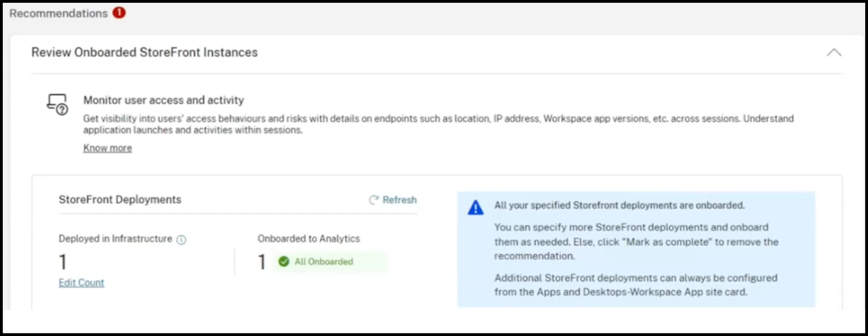Screen dimensions: 868x336
Task: Click the Review Onboarded StoreFront Instances title
Action: pos(145,52)
